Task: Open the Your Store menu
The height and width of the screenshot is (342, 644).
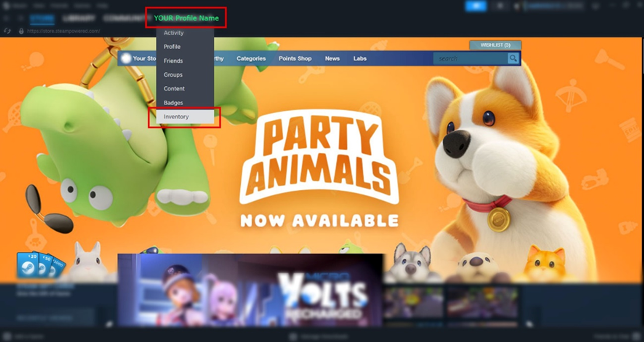Action: pyautogui.click(x=144, y=58)
